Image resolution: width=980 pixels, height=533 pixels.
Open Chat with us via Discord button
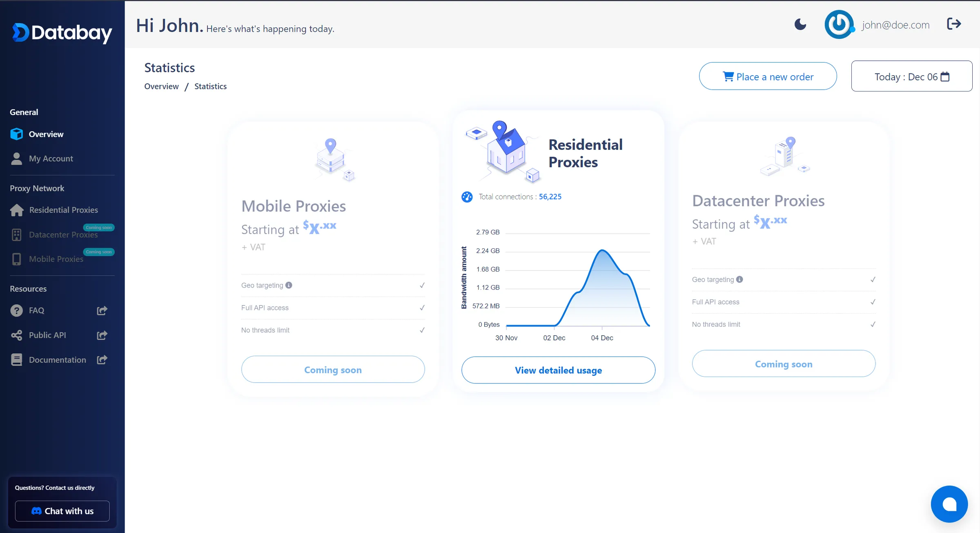click(62, 511)
